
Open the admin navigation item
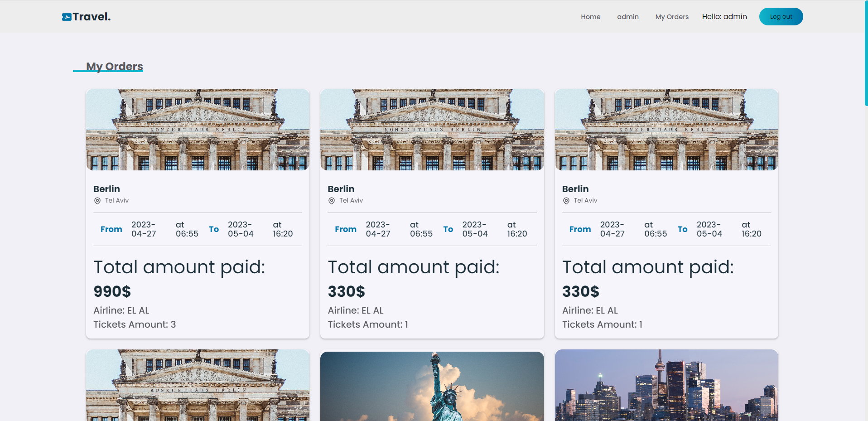pos(627,17)
